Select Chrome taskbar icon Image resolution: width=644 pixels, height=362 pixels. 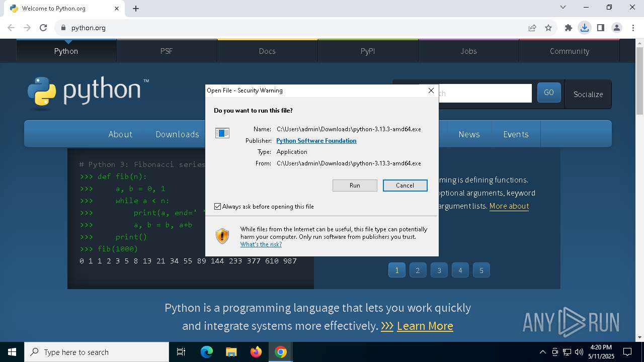(280, 352)
